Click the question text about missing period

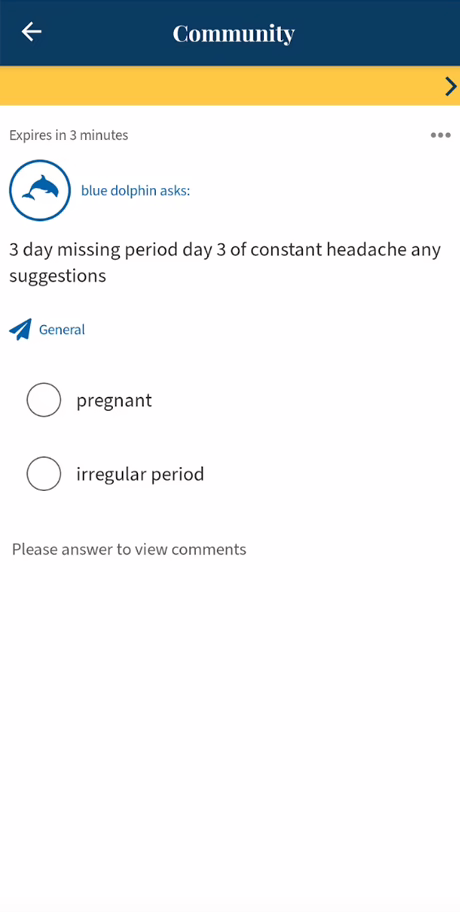(225, 262)
